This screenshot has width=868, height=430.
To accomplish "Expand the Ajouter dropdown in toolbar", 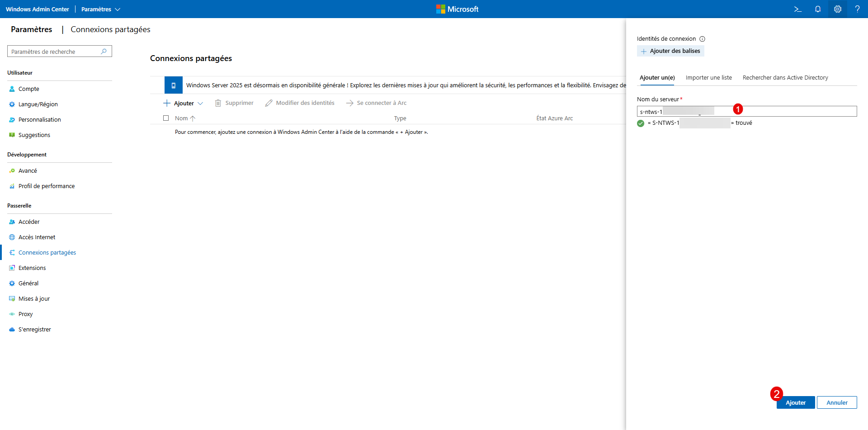I will coord(200,104).
